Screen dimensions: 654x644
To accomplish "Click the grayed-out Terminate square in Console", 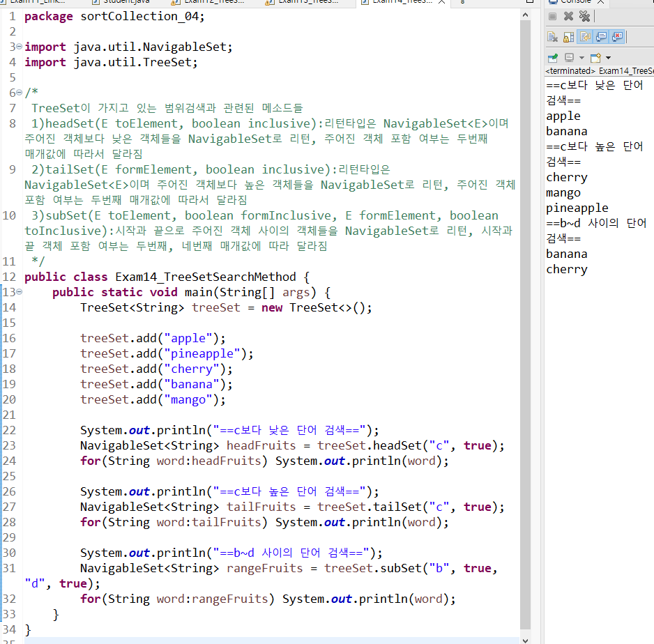I will coord(553,16).
